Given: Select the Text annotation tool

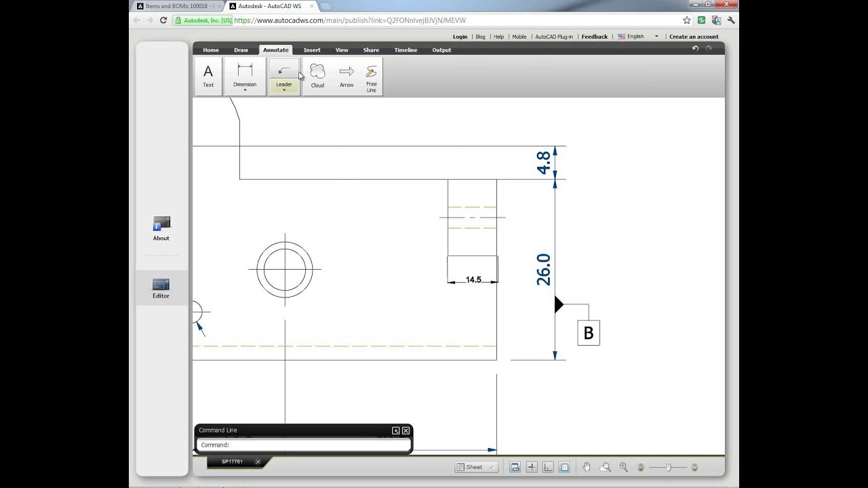Looking at the screenshot, I should pyautogui.click(x=208, y=77).
